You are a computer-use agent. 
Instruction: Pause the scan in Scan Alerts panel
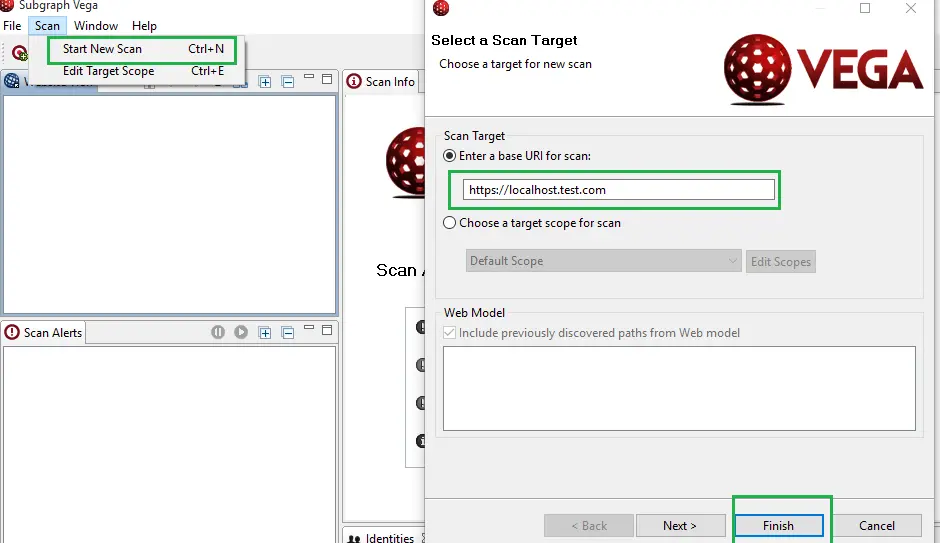tap(218, 332)
